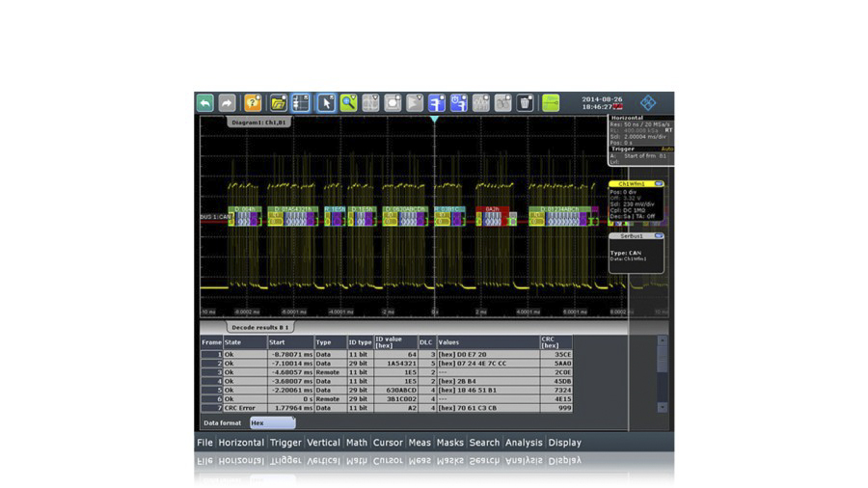This screenshot has height=488, width=868.
Task: Open the Search menu
Action: pyautogui.click(x=484, y=443)
